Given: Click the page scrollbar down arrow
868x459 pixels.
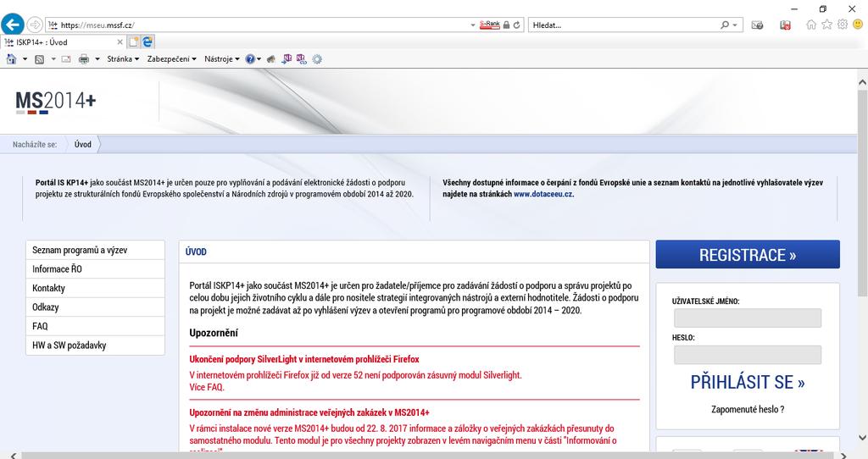Looking at the screenshot, I should [862, 438].
